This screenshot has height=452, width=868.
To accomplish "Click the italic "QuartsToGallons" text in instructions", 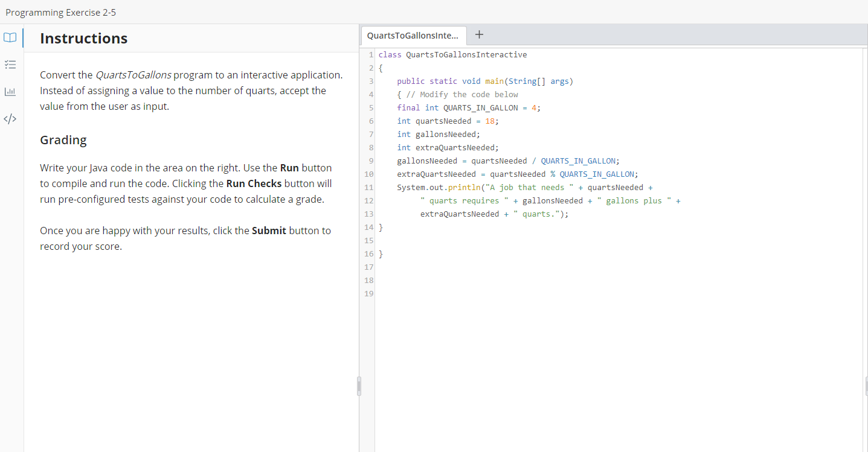I will (x=133, y=75).
